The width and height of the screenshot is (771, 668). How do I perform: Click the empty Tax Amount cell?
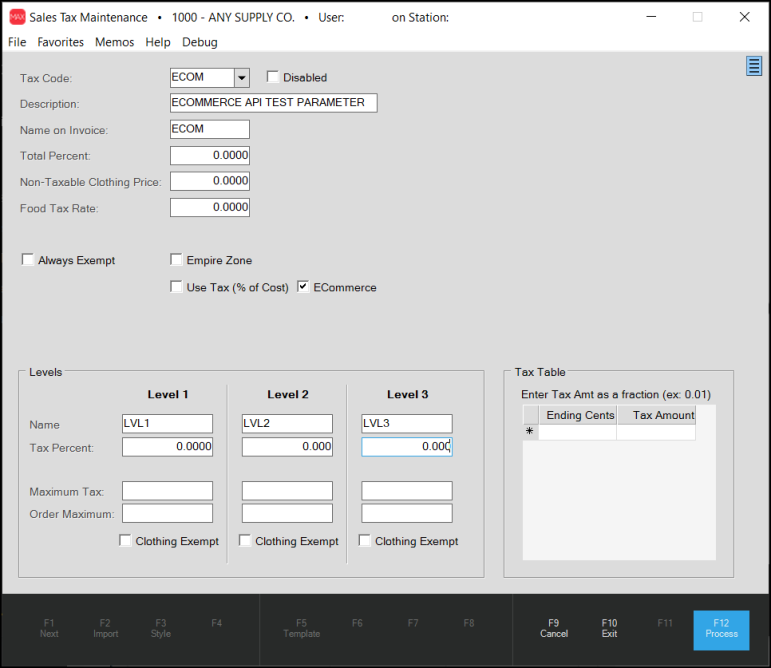656,432
